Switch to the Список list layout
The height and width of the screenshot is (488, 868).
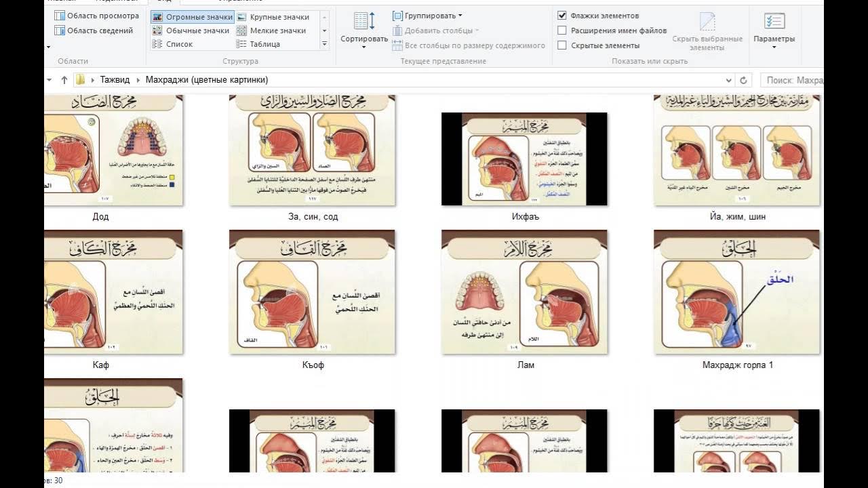pyautogui.click(x=173, y=44)
